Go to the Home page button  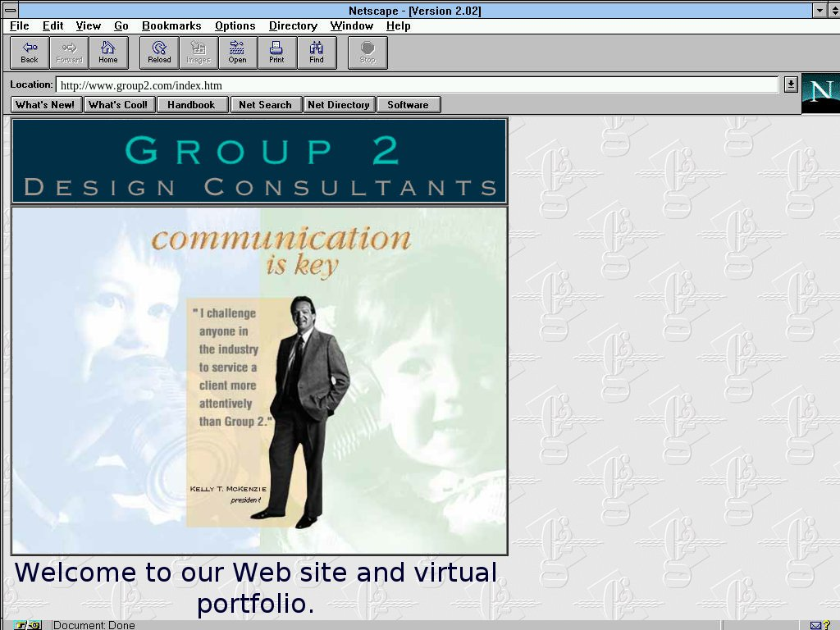108,52
